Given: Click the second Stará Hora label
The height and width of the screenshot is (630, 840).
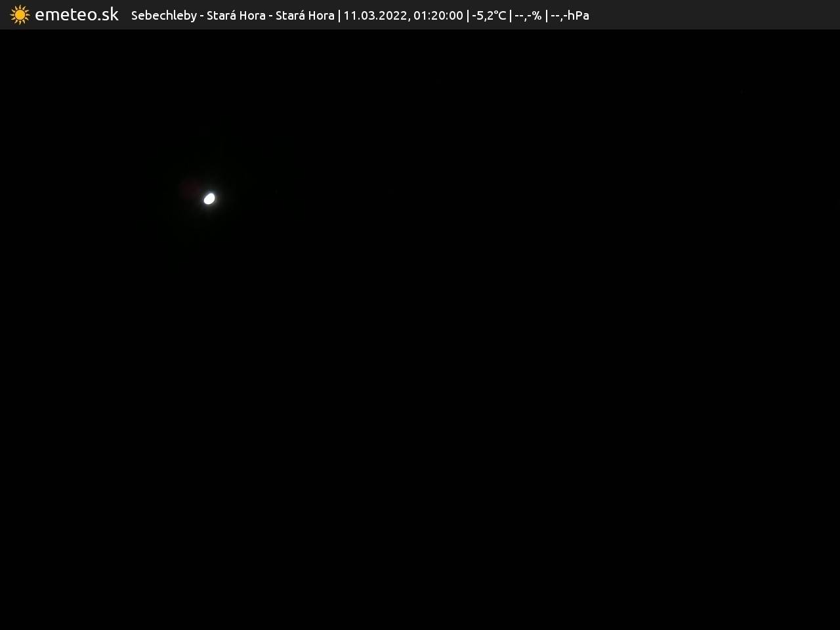Looking at the screenshot, I should 304,15.
